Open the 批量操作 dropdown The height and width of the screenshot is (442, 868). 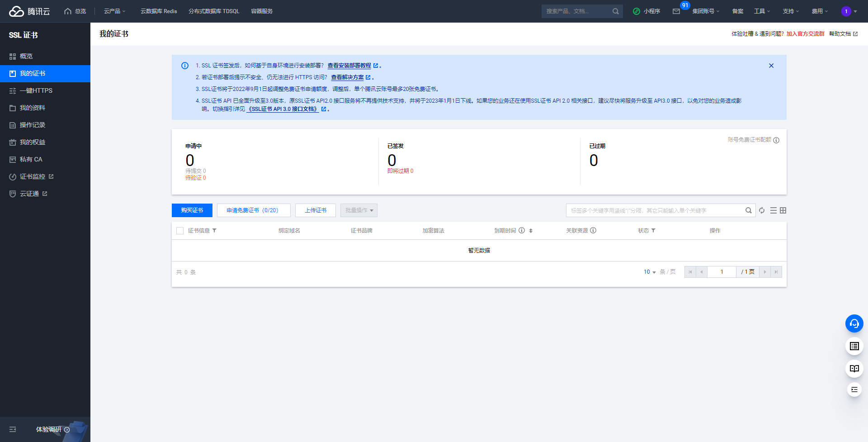tap(359, 210)
